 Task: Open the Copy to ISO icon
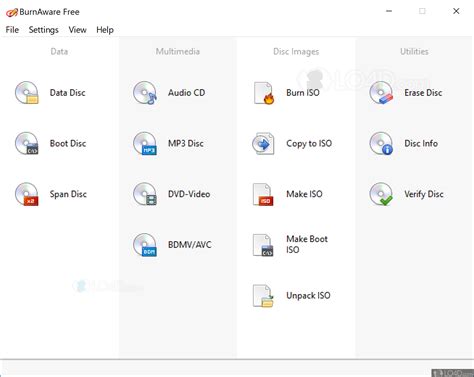coord(263,144)
